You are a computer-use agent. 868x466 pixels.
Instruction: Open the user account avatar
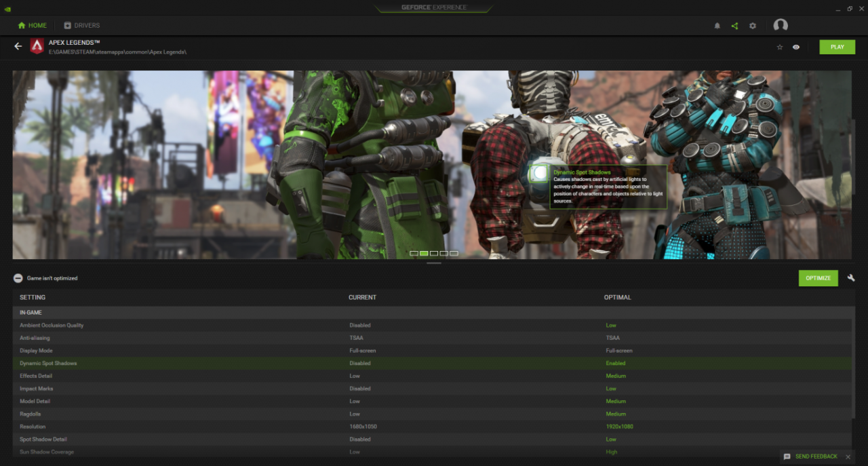(781, 26)
